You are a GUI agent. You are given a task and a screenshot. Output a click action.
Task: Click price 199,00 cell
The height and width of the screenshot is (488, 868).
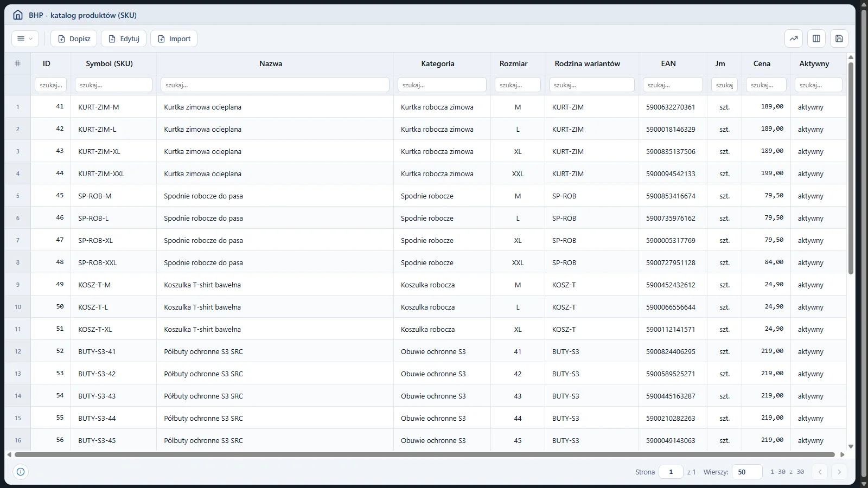pos(766,174)
